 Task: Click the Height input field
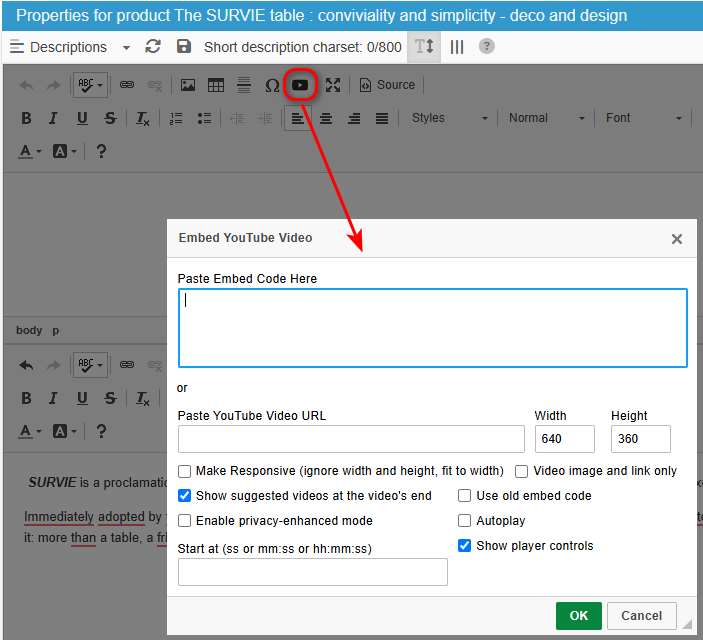pyautogui.click(x=641, y=439)
